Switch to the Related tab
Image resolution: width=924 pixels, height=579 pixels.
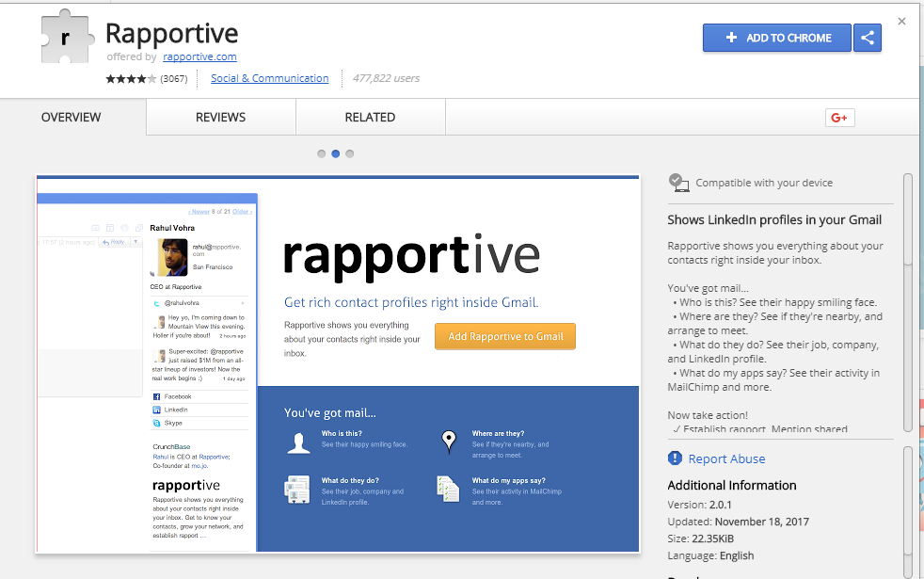[370, 118]
